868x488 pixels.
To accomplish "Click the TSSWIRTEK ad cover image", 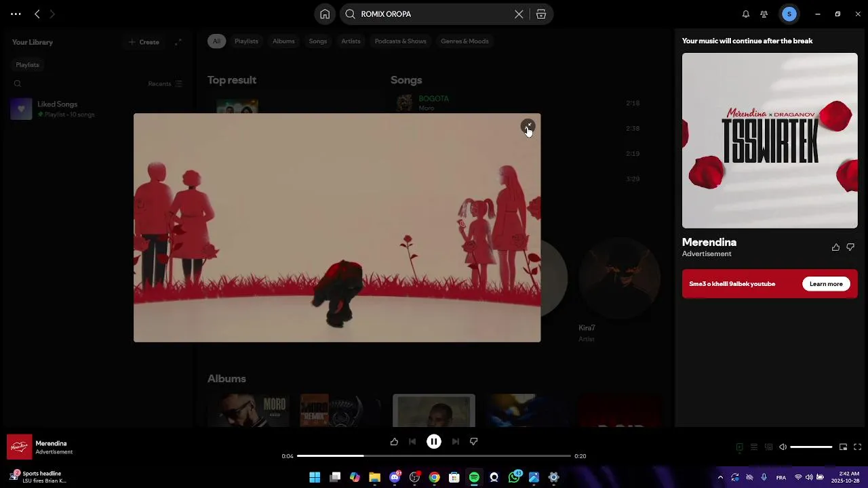I will (x=770, y=140).
